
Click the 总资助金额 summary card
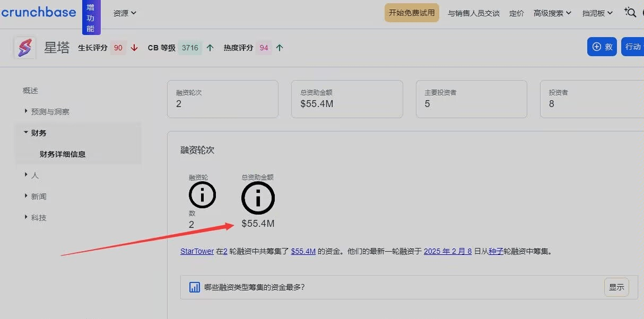point(347,99)
